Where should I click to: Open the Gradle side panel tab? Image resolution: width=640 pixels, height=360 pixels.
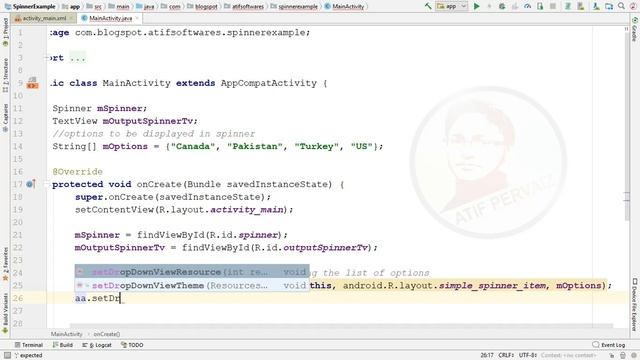[x=635, y=29]
